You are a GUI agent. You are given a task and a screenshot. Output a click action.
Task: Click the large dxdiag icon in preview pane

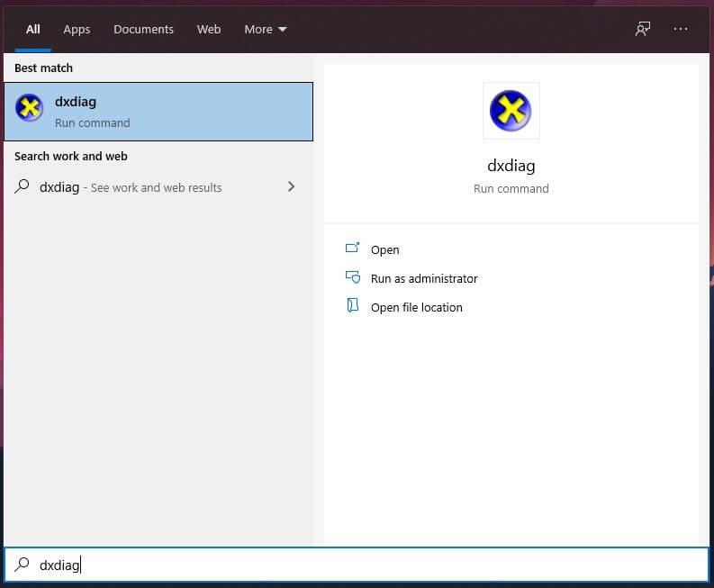coord(511,111)
